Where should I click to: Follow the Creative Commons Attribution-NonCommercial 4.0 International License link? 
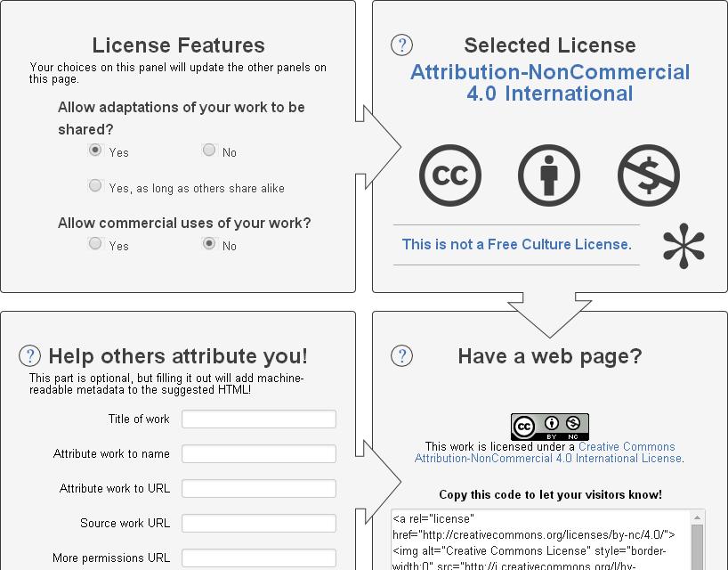(x=549, y=452)
